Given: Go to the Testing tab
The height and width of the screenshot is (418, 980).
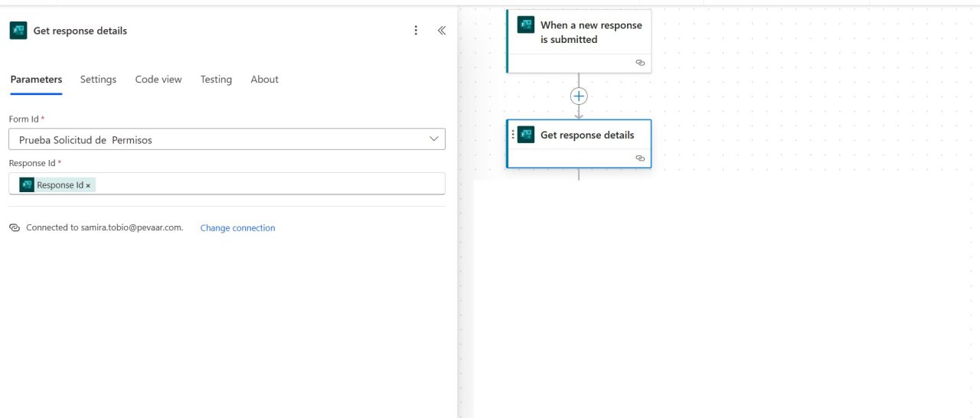Looking at the screenshot, I should pyautogui.click(x=216, y=80).
